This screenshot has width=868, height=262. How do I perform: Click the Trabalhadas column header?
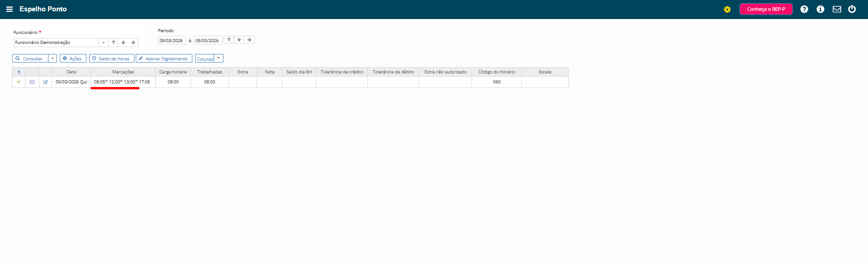(210, 72)
